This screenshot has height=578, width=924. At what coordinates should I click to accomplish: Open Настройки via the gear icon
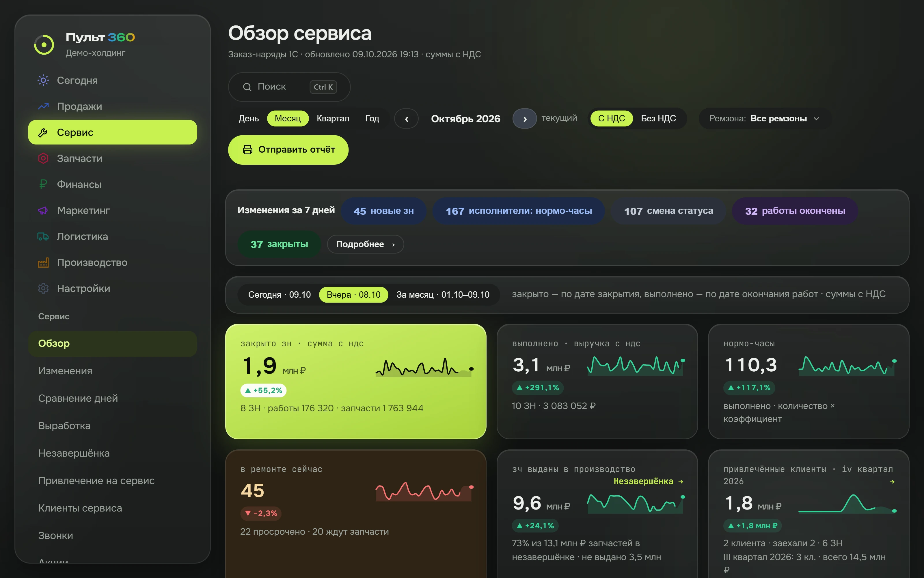(x=43, y=288)
